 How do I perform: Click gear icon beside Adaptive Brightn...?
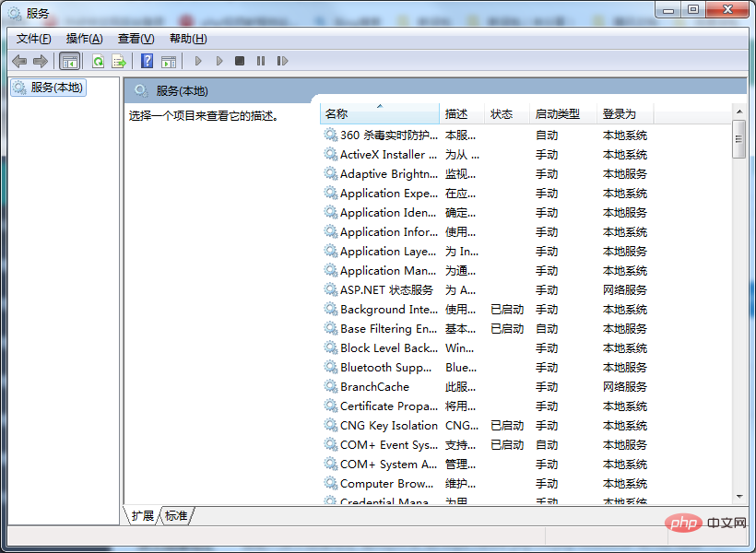[330, 173]
